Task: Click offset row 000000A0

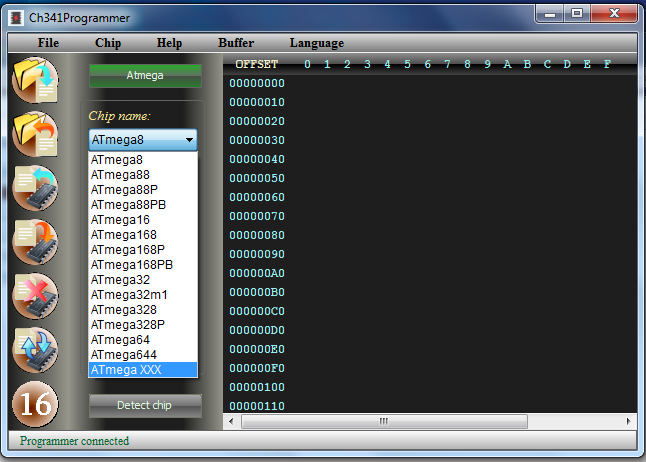Action: (x=257, y=273)
